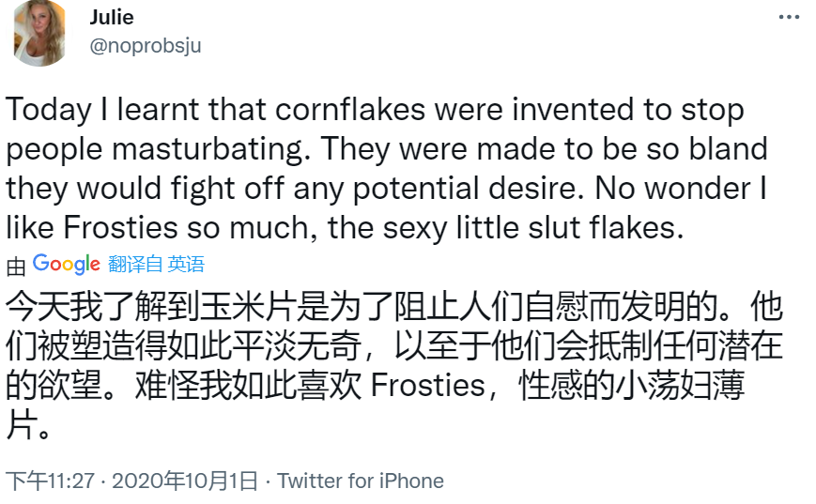
Task: Click the line starting "they would fight"
Action: point(386,189)
